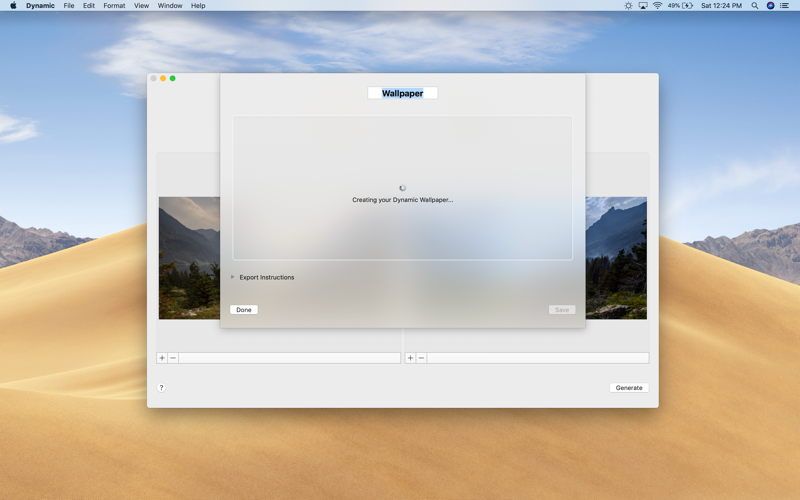Screen dimensions: 800x500
Task: Click the Sat 12:24 PM clock
Action: 721,6
